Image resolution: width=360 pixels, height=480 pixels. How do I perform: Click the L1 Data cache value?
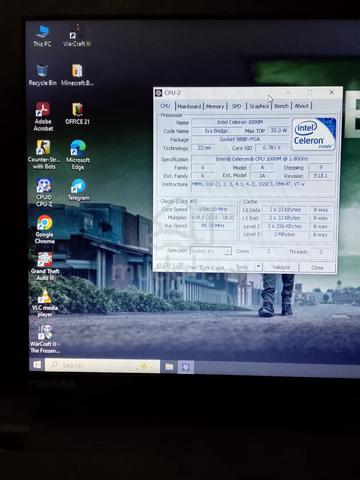284,210
